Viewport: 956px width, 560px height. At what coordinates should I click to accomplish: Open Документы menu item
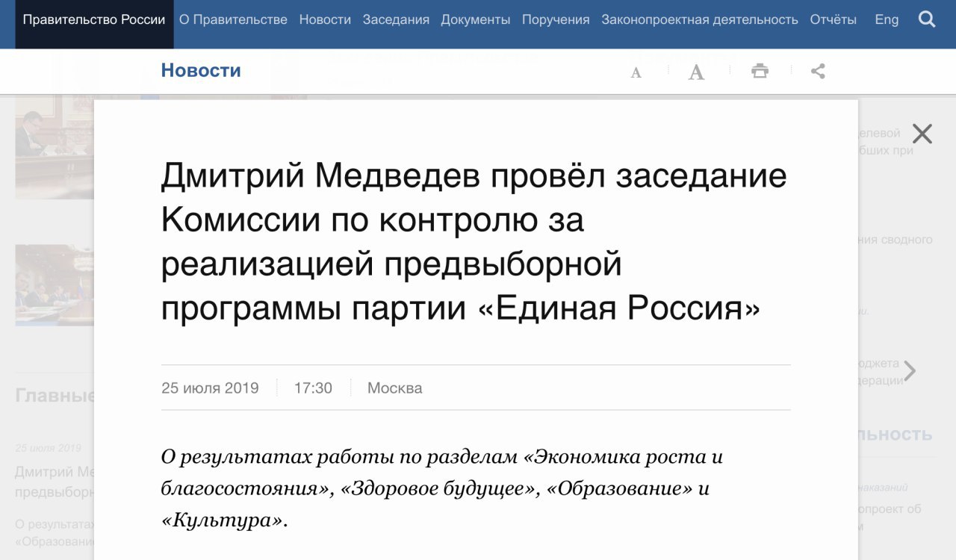point(476,20)
